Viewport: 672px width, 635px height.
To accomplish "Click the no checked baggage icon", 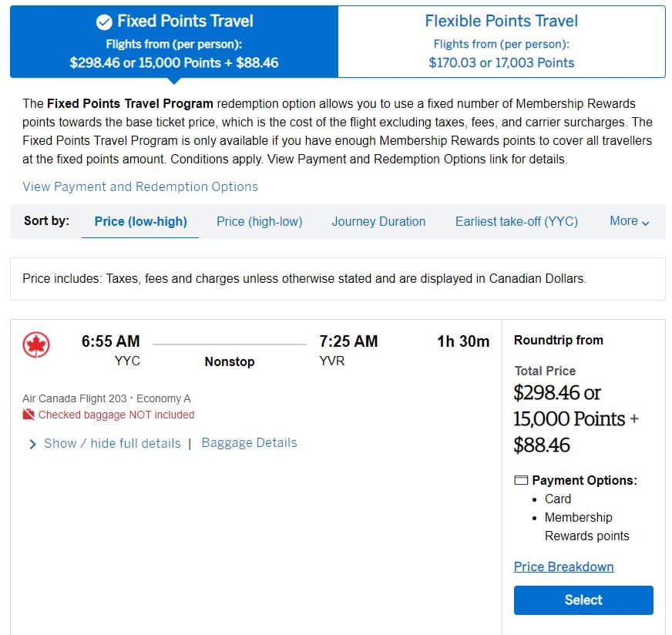I will pyautogui.click(x=29, y=415).
